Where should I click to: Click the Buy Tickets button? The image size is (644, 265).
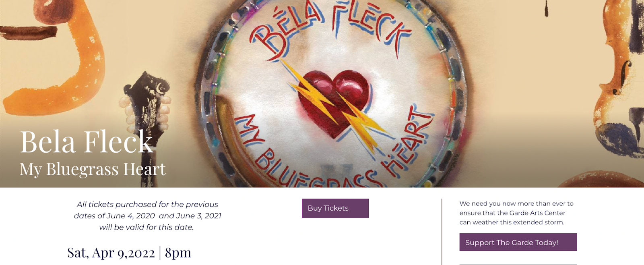tap(335, 208)
